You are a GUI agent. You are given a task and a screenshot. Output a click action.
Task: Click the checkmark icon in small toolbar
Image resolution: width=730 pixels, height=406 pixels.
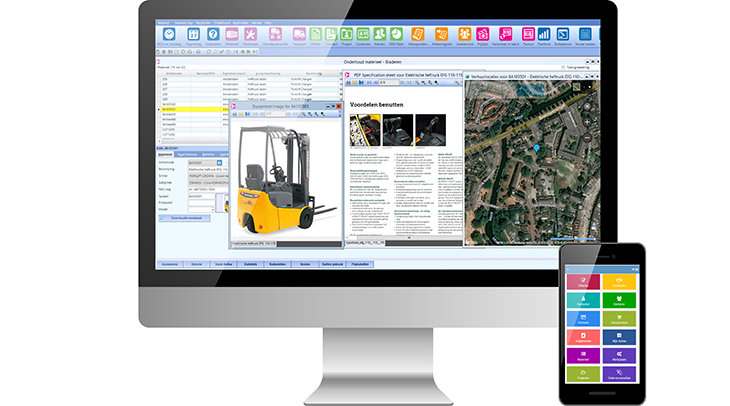click(x=222, y=52)
